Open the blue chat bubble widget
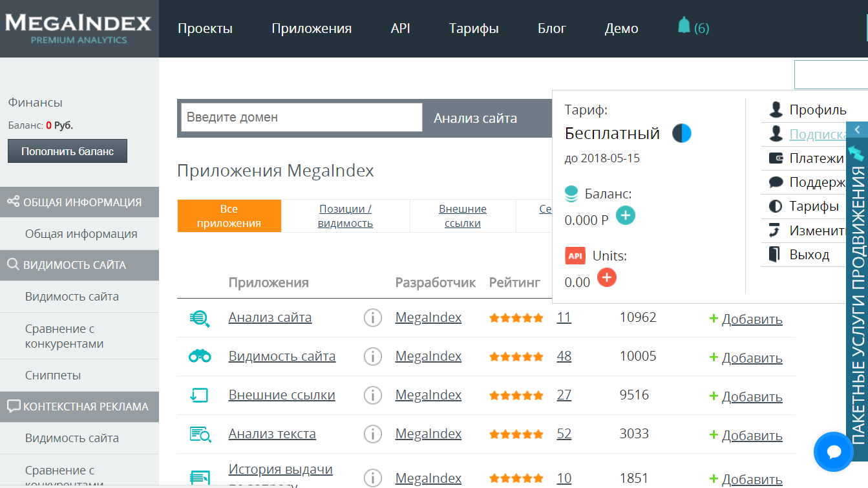The width and height of the screenshot is (868, 488). coord(833,451)
